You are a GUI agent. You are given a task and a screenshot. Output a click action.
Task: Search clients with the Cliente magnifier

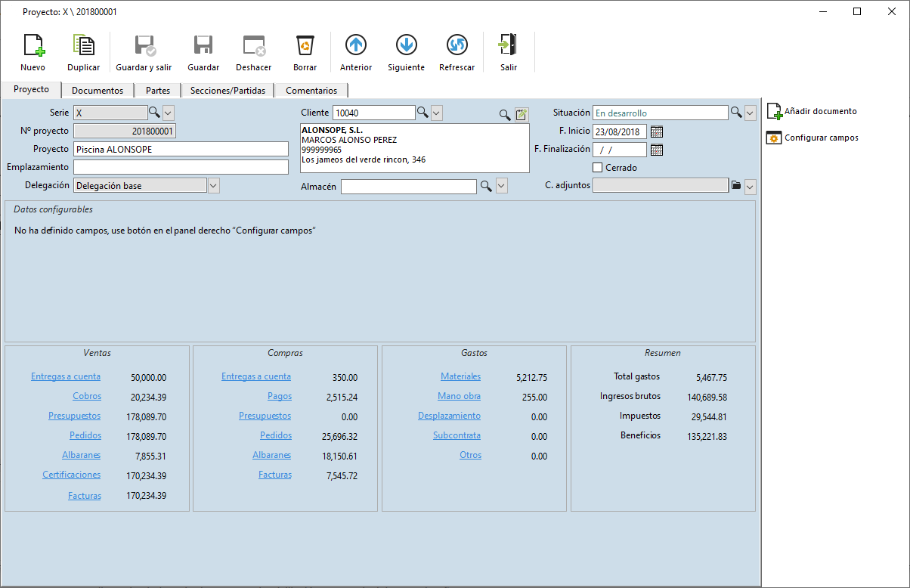tap(423, 113)
